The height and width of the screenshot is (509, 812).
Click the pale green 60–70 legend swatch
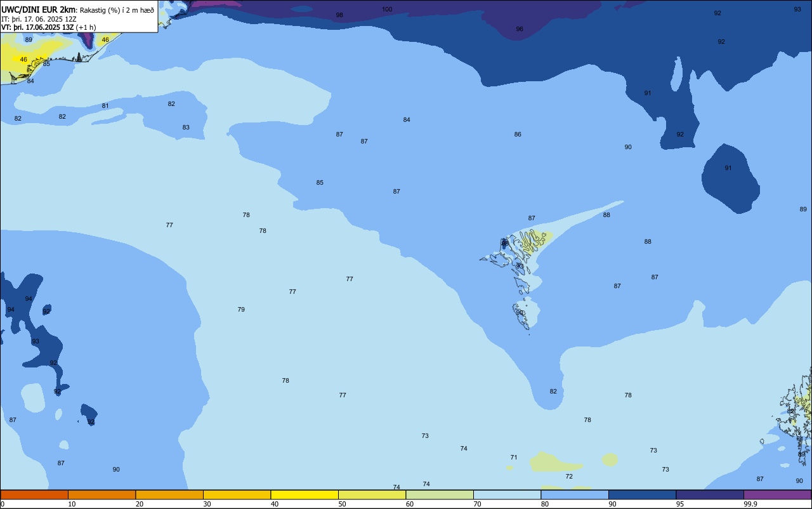(x=440, y=494)
